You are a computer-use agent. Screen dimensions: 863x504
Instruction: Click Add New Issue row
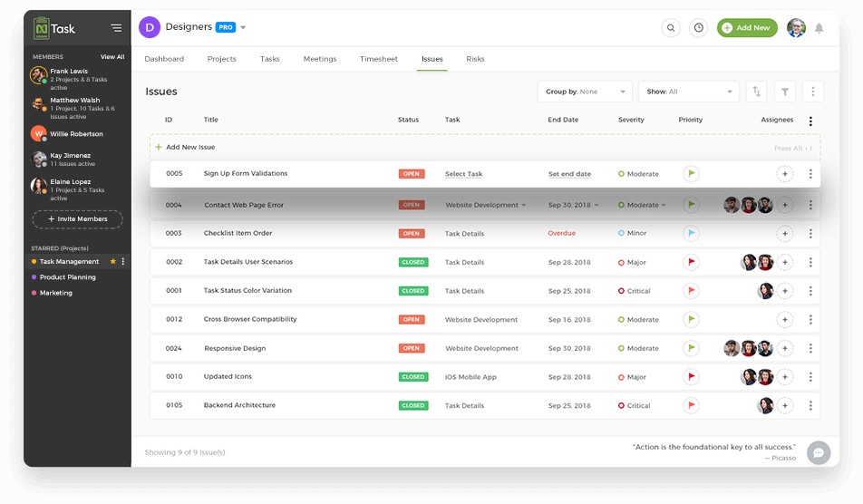(x=485, y=147)
